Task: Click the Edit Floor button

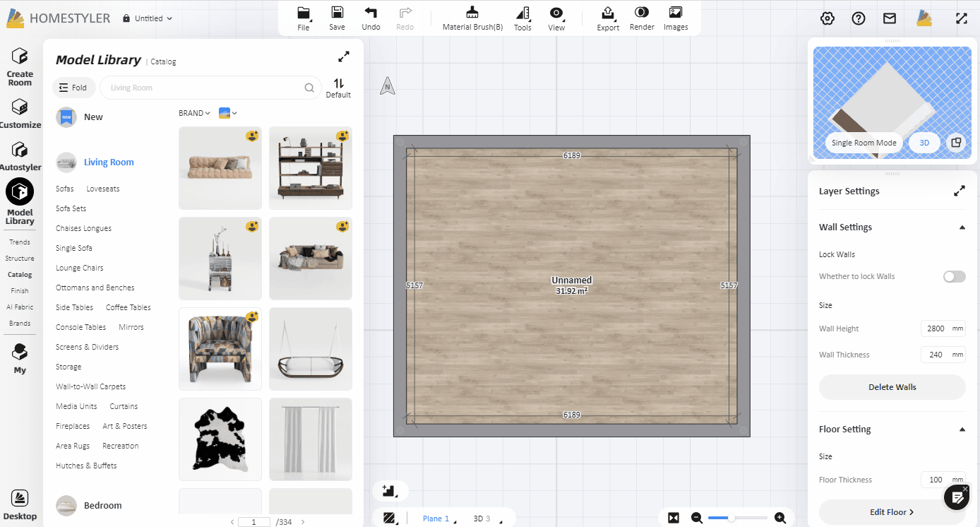Action: [892, 512]
